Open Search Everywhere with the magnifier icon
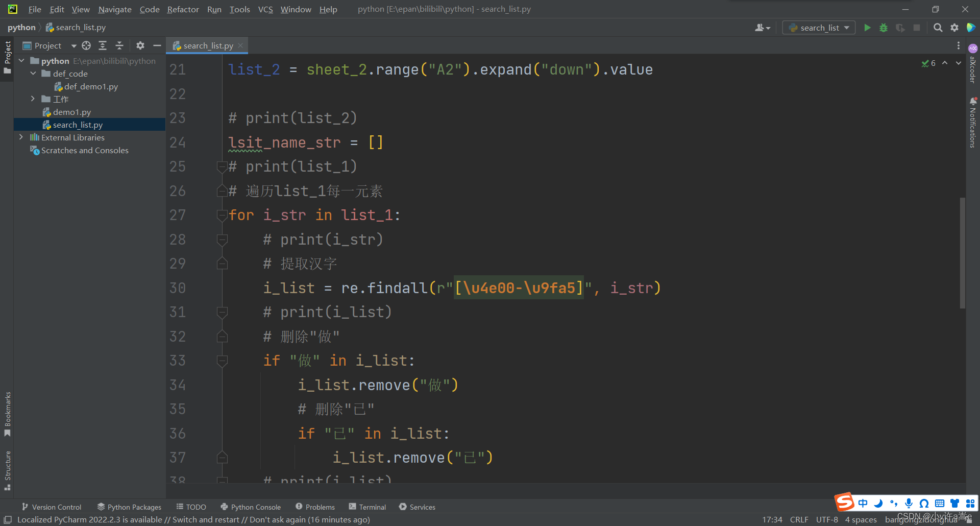The image size is (980, 526). coord(938,28)
